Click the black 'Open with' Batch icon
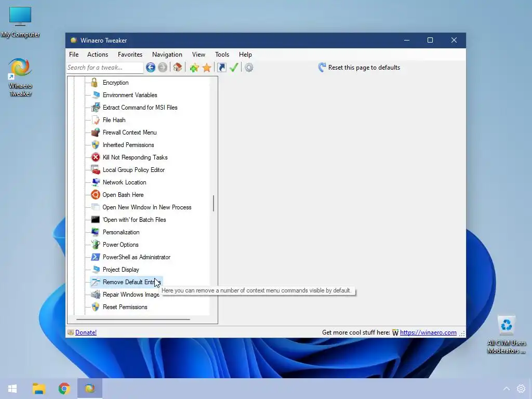The height and width of the screenshot is (399, 532). coord(96,220)
